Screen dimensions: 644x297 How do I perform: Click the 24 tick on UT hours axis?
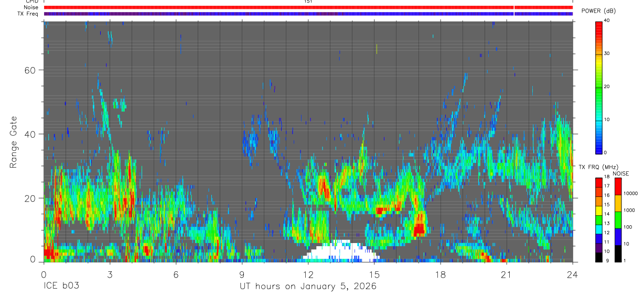[x=572, y=274]
